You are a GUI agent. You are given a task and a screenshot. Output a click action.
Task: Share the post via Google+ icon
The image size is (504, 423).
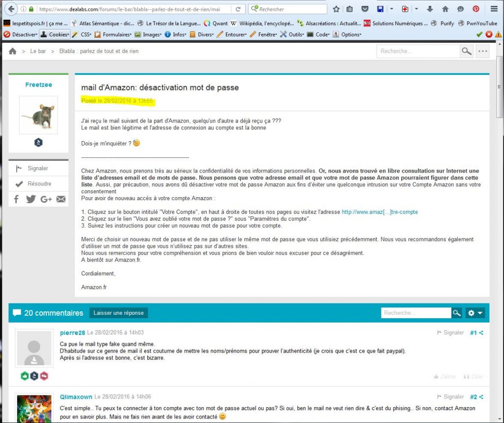click(46, 199)
